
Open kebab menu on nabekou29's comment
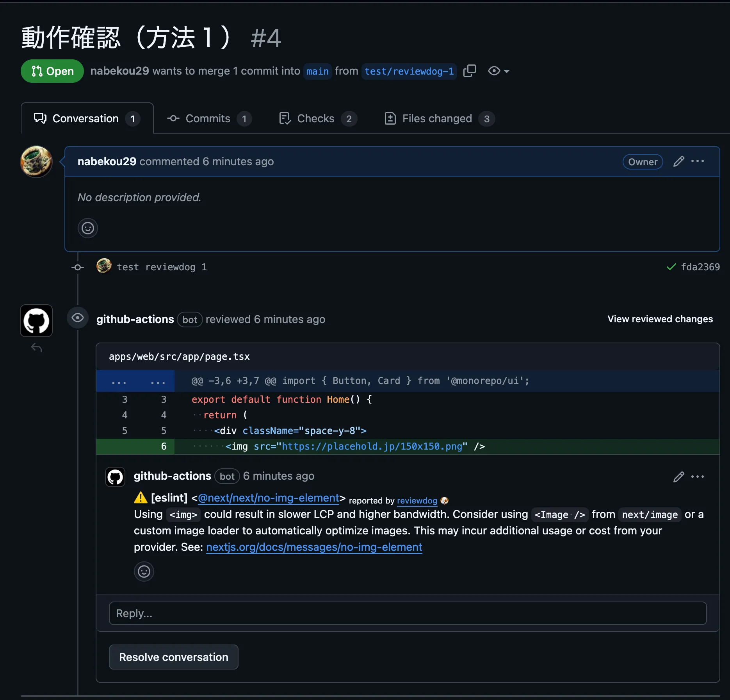[x=698, y=161]
